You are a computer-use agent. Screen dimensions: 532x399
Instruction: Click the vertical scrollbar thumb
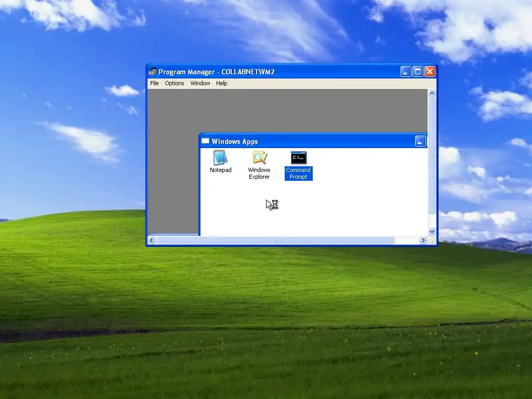tap(432, 156)
